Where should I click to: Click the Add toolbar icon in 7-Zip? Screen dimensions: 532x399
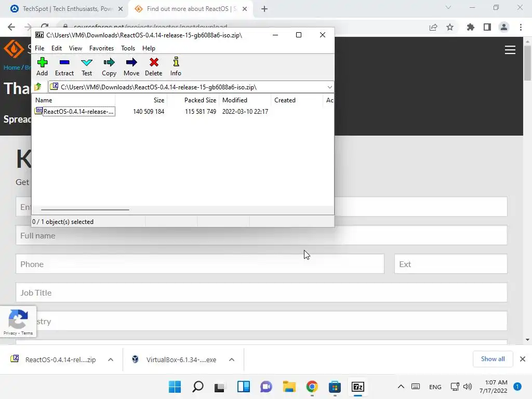click(42, 66)
